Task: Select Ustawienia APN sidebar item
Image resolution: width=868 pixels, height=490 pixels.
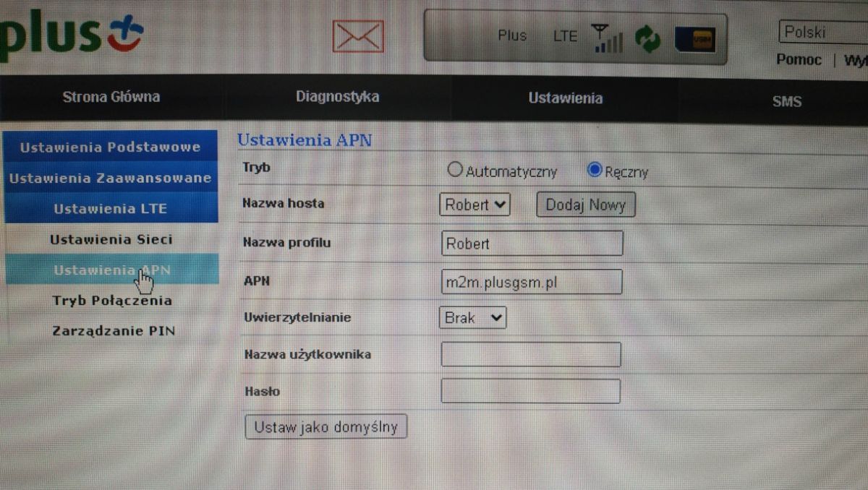Action: pos(111,270)
